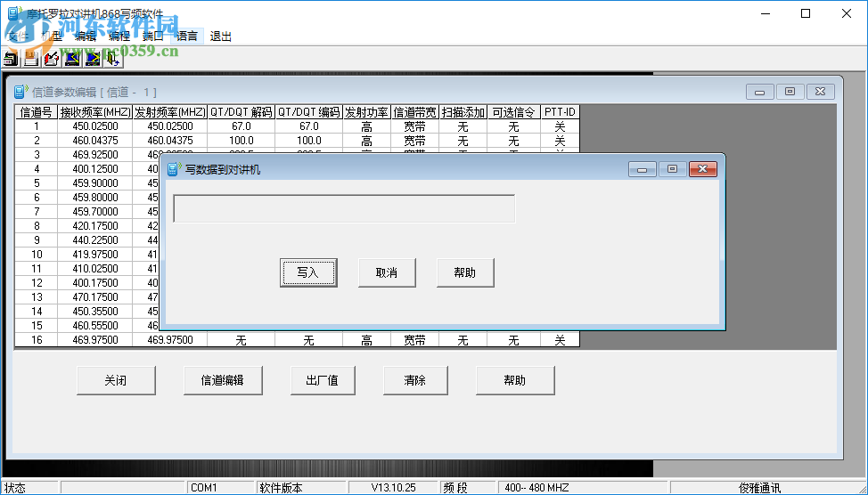Screen dimensions: 868x495
Task: Click the write-to-radio right arrow icon
Action: [x=93, y=58]
